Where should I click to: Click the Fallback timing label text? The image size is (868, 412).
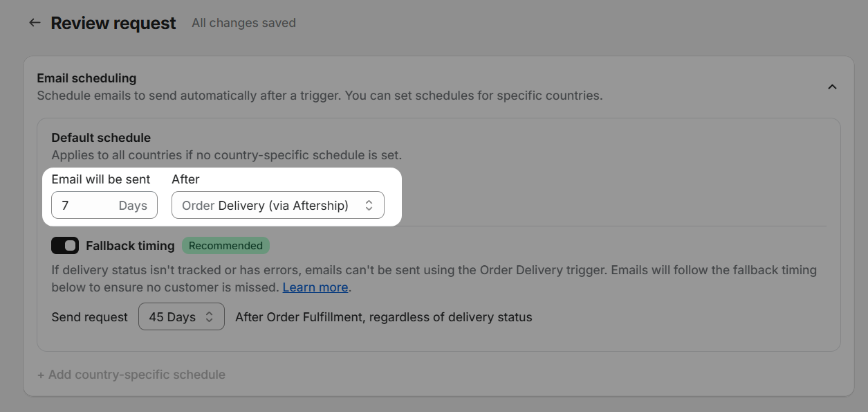tap(130, 246)
